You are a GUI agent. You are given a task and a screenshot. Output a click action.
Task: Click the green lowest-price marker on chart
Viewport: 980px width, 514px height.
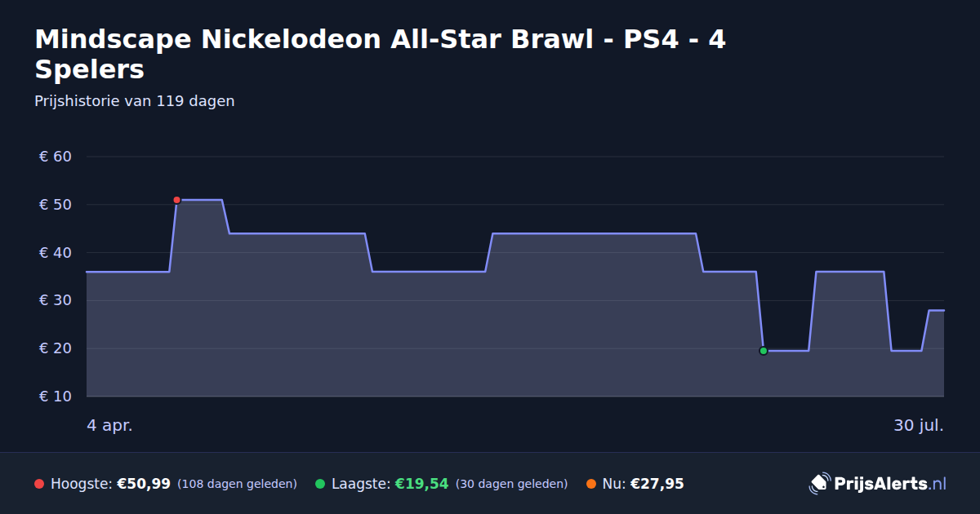coord(764,351)
